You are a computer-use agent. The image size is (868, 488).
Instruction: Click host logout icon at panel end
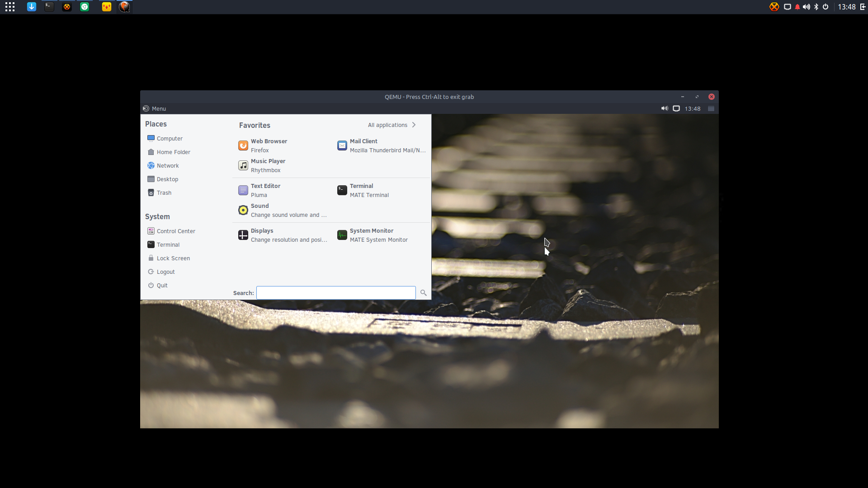(x=863, y=7)
